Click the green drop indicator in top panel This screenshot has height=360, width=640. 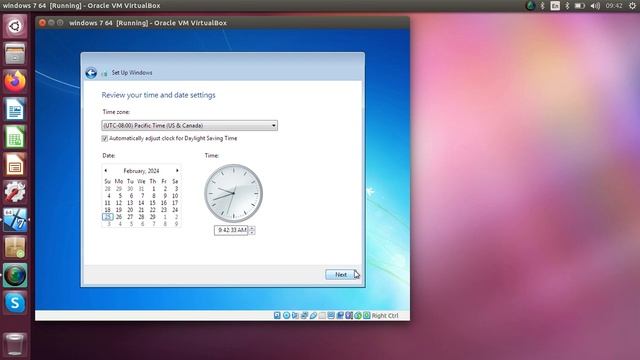click(531, 6)
